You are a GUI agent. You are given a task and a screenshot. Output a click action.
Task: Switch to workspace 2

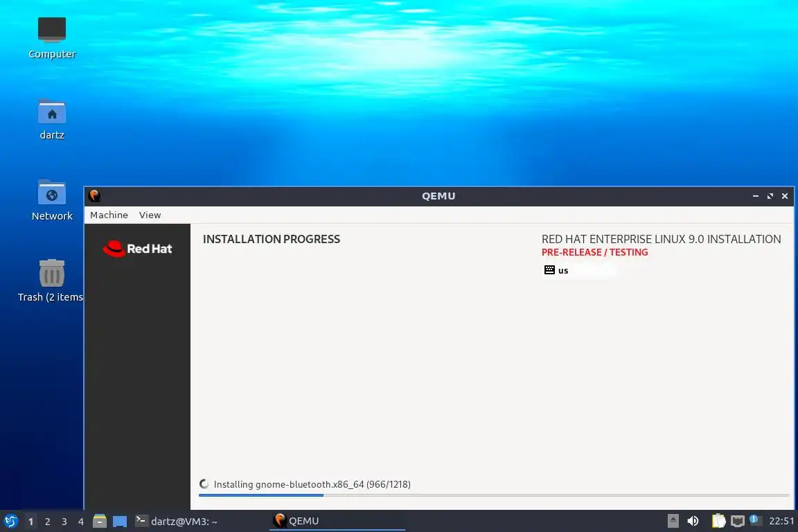[47, 522]
